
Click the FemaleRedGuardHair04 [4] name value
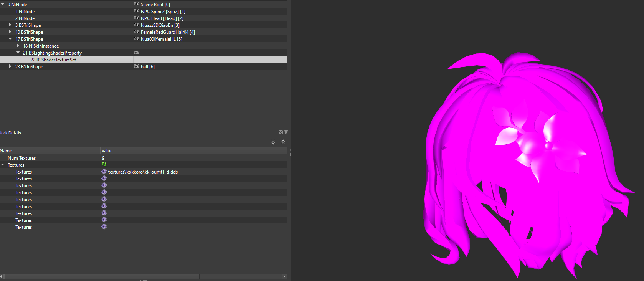tap(168, 32)
